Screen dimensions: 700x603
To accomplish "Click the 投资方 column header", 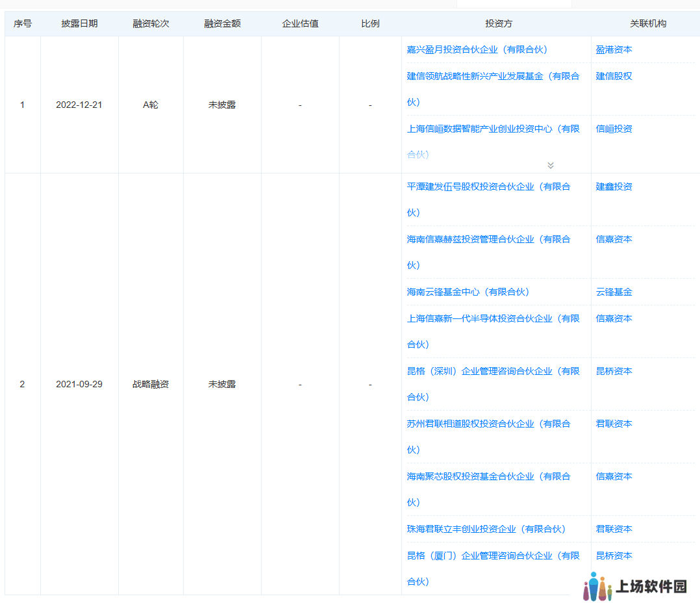I will (499, 23).
